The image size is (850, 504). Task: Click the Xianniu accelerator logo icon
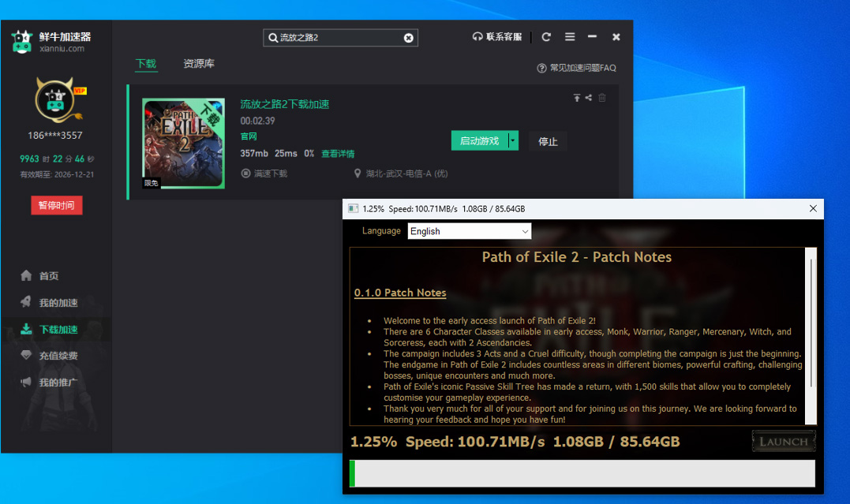point(21,41)
